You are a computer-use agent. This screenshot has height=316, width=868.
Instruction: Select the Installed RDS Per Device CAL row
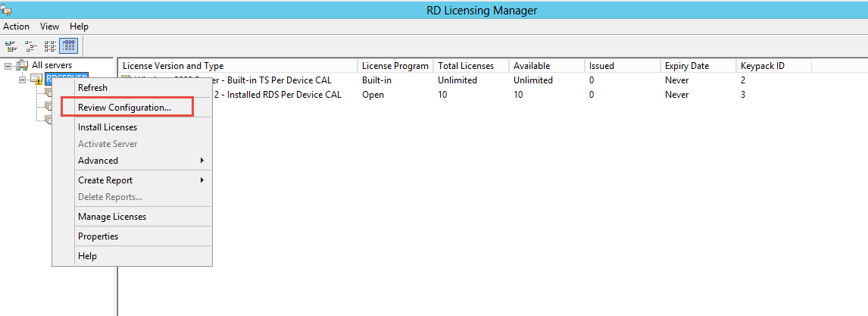pos(465,95)
